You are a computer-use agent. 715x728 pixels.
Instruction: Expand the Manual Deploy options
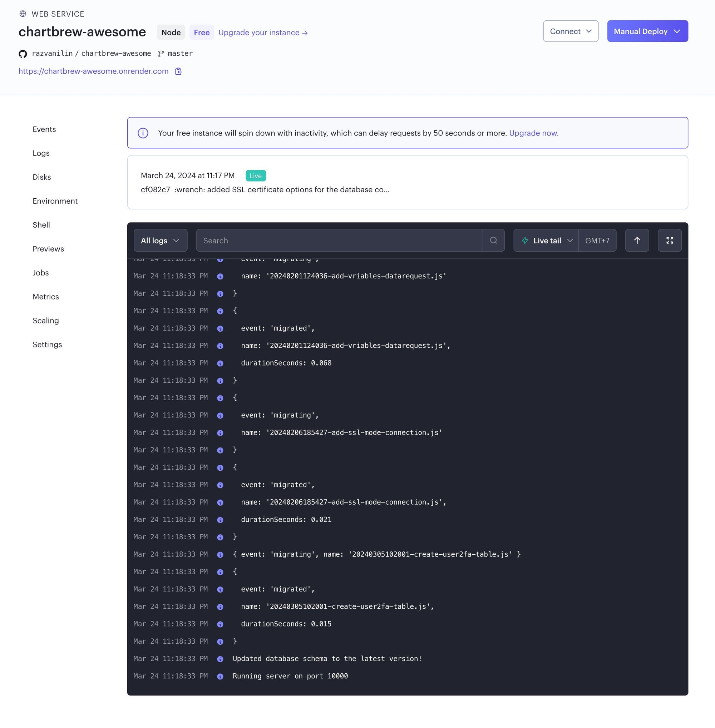pyautogui.click(x=647, y=31)
